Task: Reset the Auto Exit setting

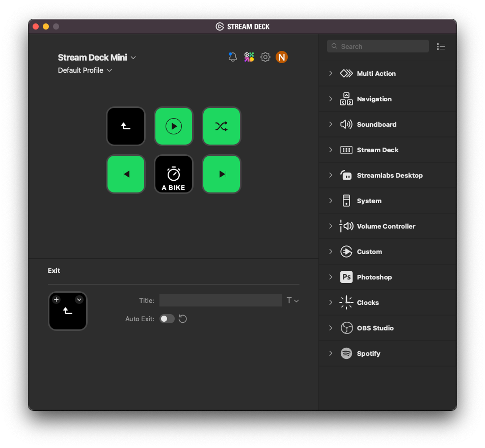Action: point(183,319)
